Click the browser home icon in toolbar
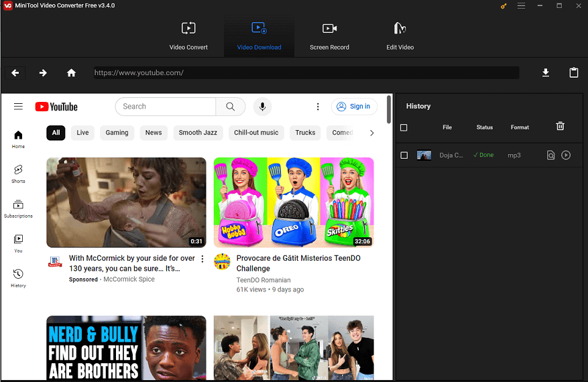588x382 pixels. coord(71,73)
